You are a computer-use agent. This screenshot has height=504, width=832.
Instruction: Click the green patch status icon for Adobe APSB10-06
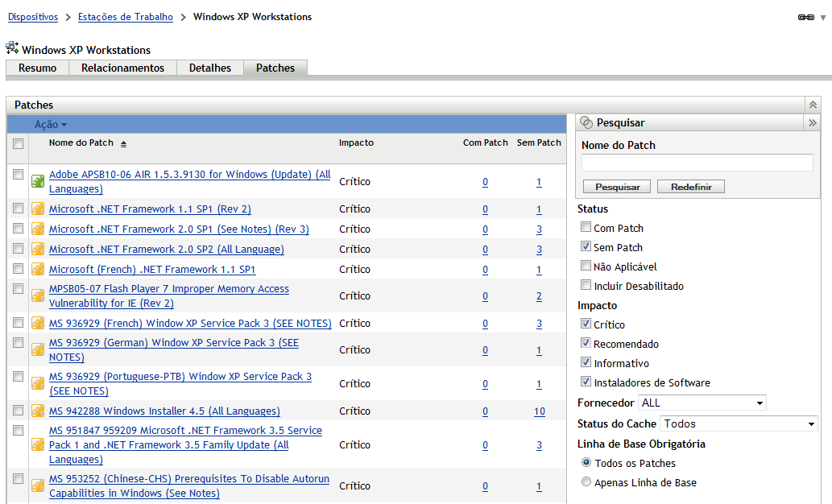(37, 180)
